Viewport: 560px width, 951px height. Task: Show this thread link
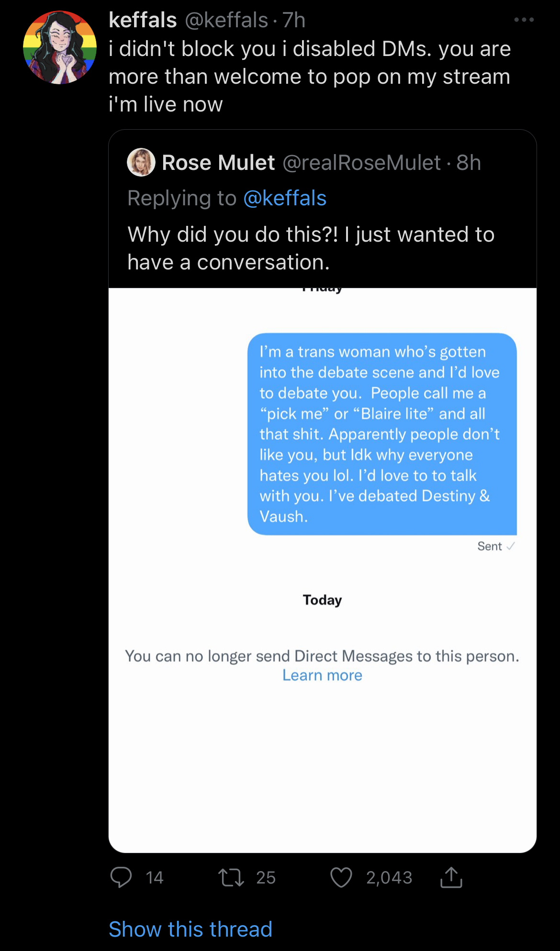[190, 929]
